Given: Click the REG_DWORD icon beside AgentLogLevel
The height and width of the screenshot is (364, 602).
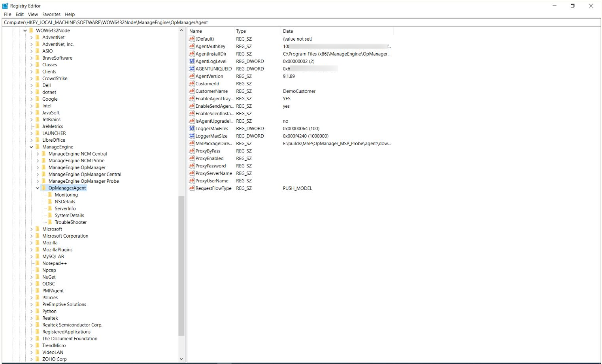Looking at the screenshot, I should [x=191, y=61].
